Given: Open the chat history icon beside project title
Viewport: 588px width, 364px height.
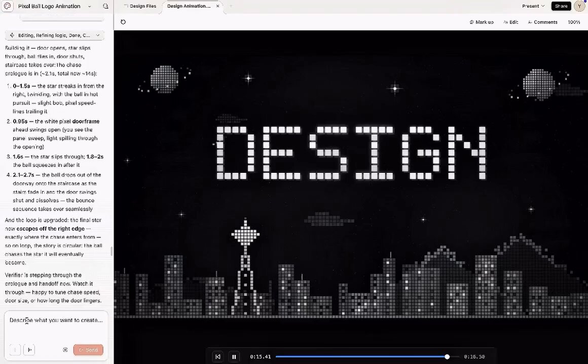Looking at the screenshot, I should click(105, 6).
